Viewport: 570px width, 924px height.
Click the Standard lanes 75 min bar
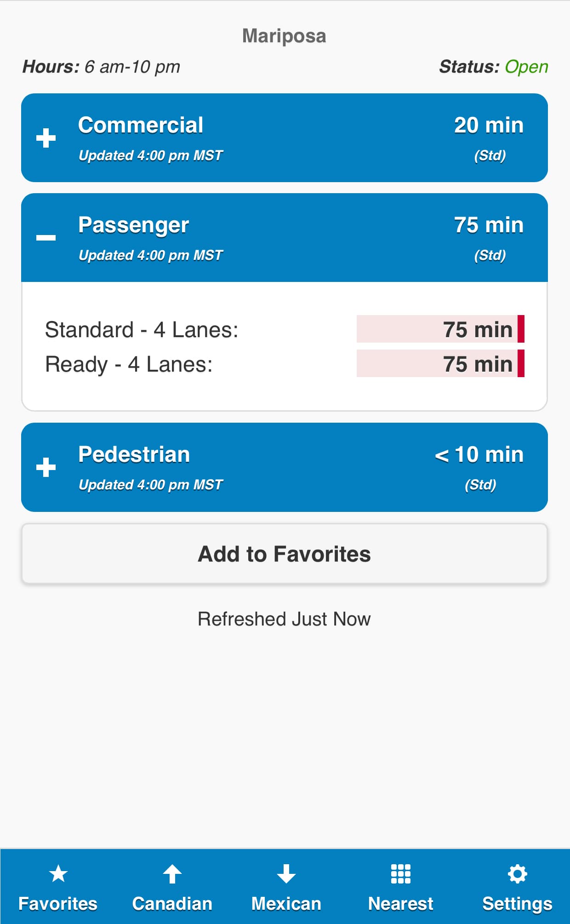[440, 329]
